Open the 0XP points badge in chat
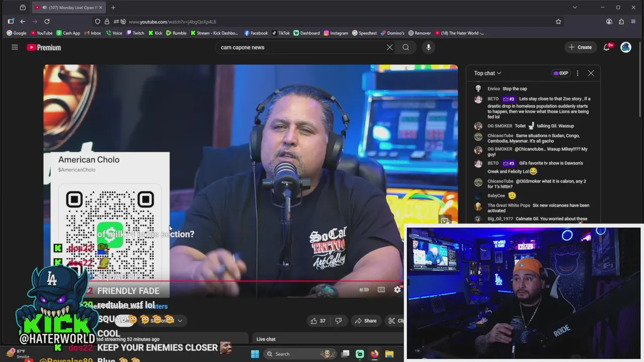 [560, 73]
